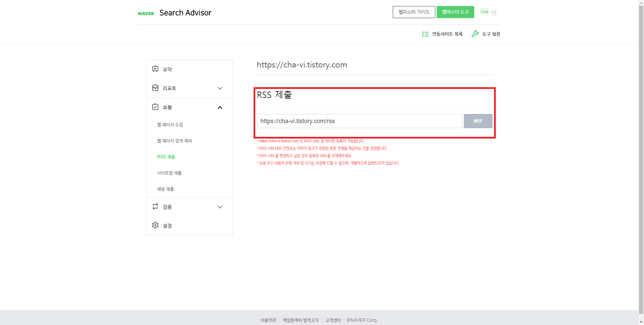Open 책임한계와 법적고지 footer link
Viewport: 644px width, 325px height.
[x=301, y=320]
